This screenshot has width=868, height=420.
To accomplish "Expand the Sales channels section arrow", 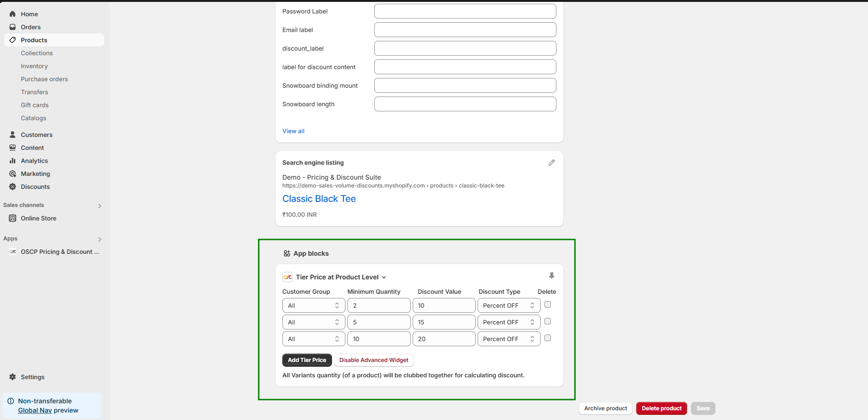I will click(100, 206).
